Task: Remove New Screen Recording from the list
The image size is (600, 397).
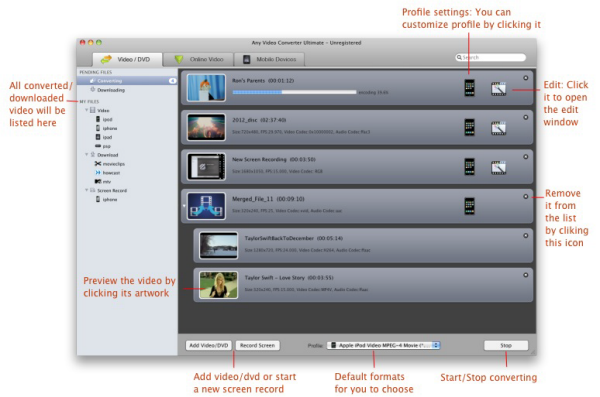Action: click(525, 157)
